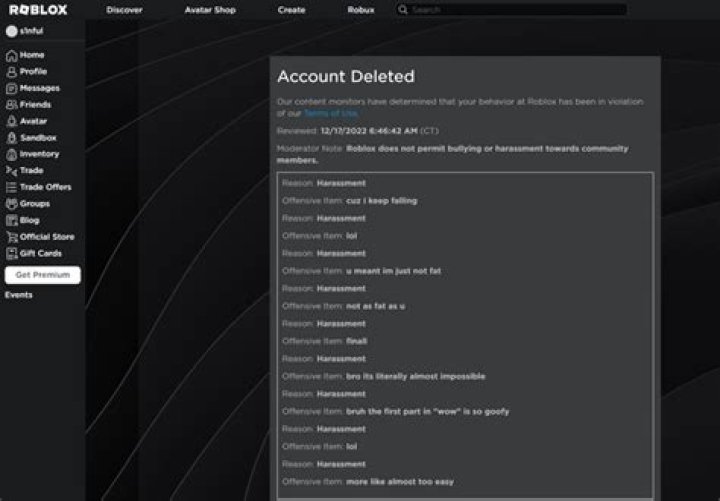Open Inventory label in sidebar
The image size is (720, 501).
tap(39, 154)
